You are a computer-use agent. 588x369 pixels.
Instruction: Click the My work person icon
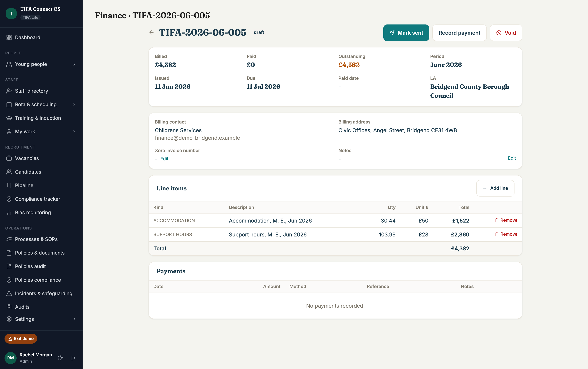point(9,131)
